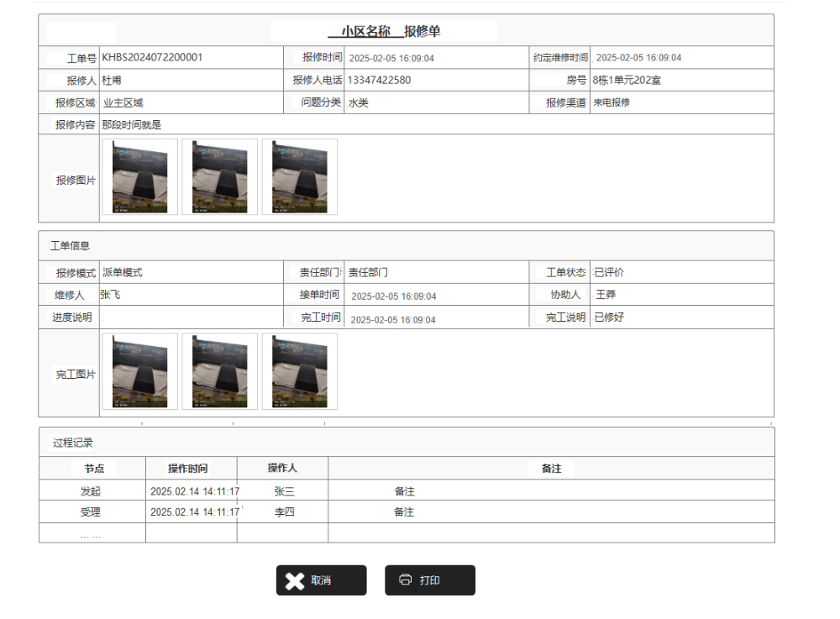The image size is (840, 619).
Task: Click the 房号 value 8栋1单元202室
Action: pyautogui.click(x=626, y=81)
